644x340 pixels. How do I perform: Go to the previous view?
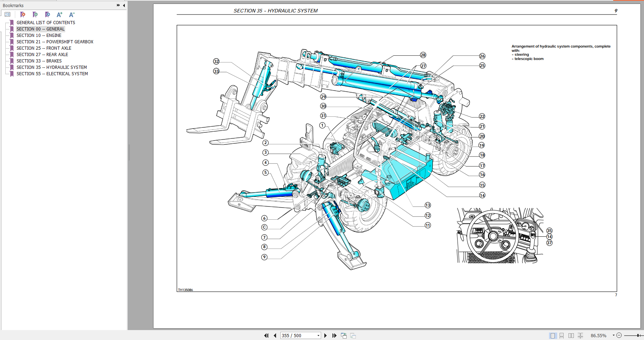(343, 335)
